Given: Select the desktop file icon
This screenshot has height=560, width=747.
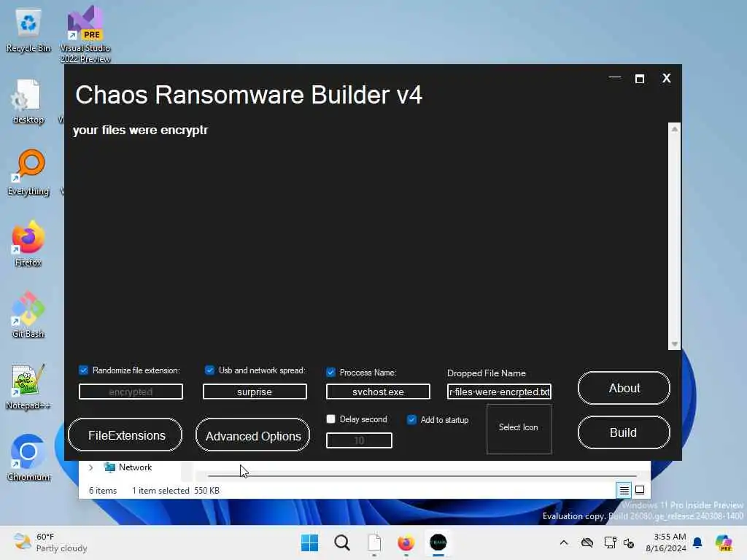Looking at the screenshot, I should pyautogui.click(x=28, y=101).
